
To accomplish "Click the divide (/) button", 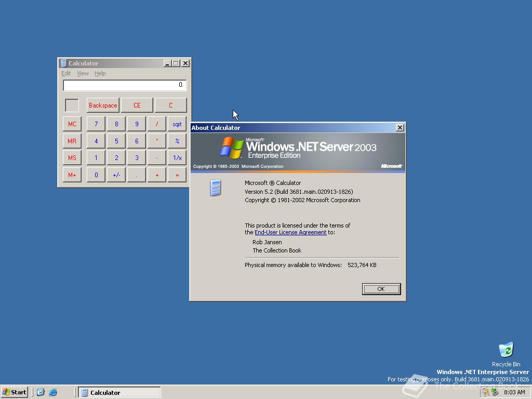I will point(157,124).
